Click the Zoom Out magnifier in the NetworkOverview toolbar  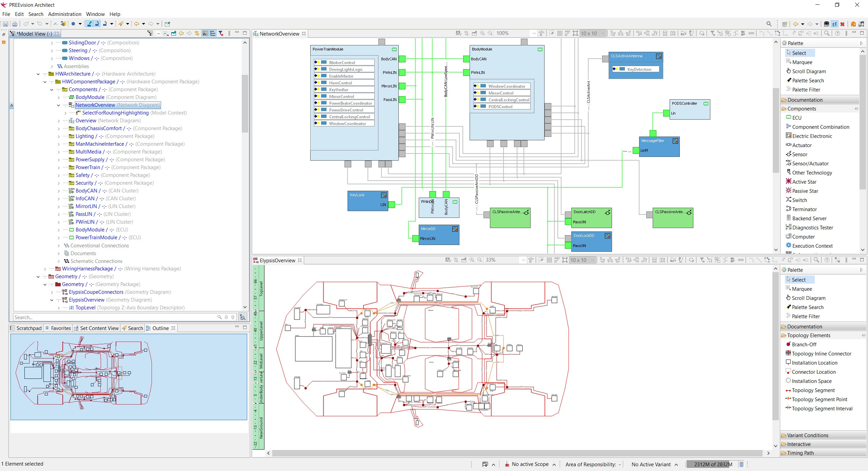[490, 33]
